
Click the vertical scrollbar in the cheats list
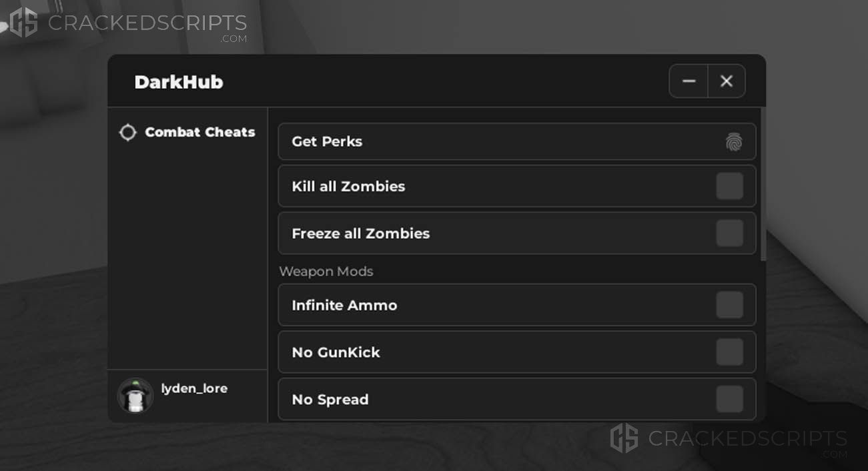point(764,185)
